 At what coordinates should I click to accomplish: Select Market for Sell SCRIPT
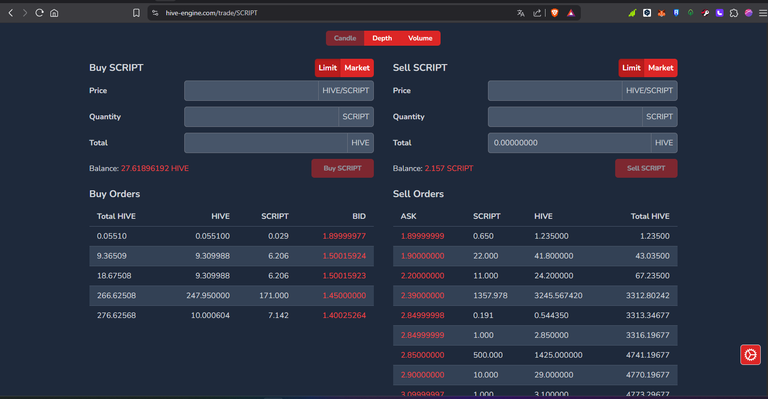click(x=661, y=68)
